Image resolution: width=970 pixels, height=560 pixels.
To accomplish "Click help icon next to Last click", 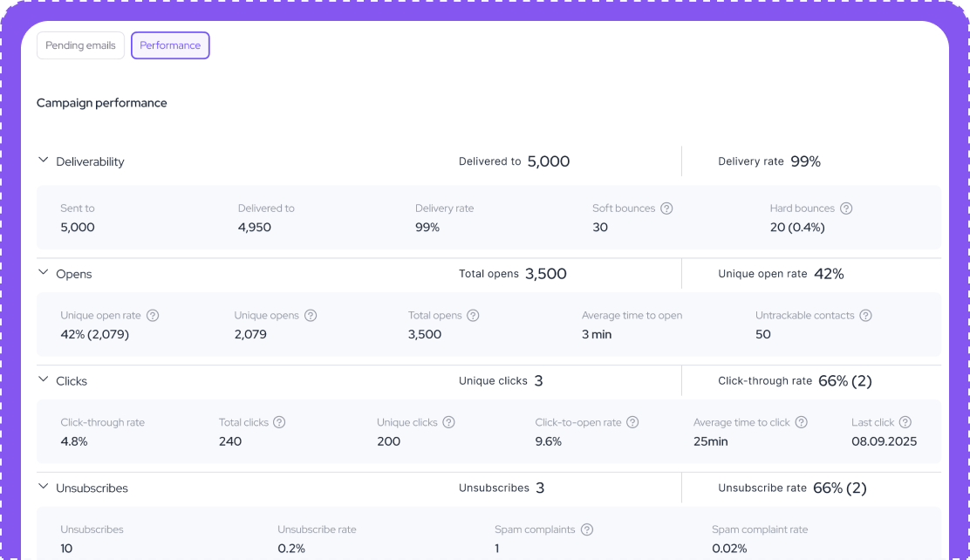I will 905,422.
